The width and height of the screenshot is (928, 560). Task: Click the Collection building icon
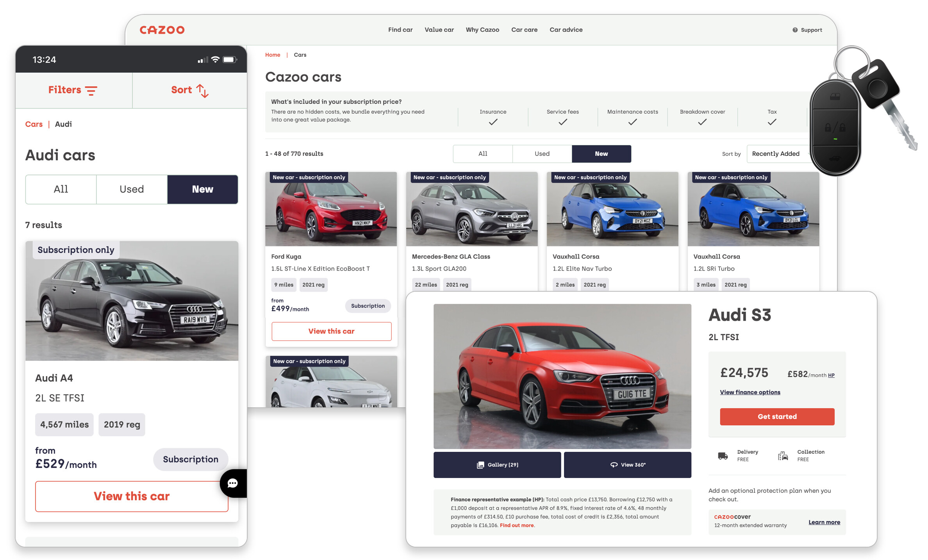(x=783, y=456)
